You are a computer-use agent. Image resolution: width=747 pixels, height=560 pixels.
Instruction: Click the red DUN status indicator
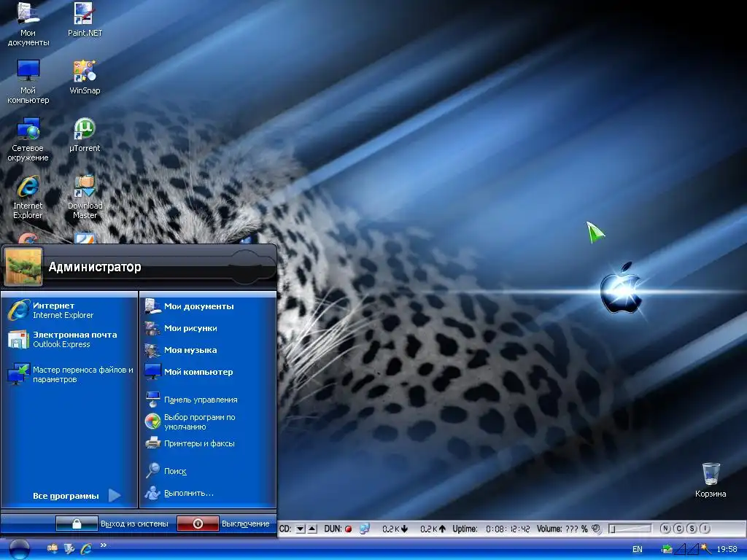pyautogui.click(x=348, y=529)
